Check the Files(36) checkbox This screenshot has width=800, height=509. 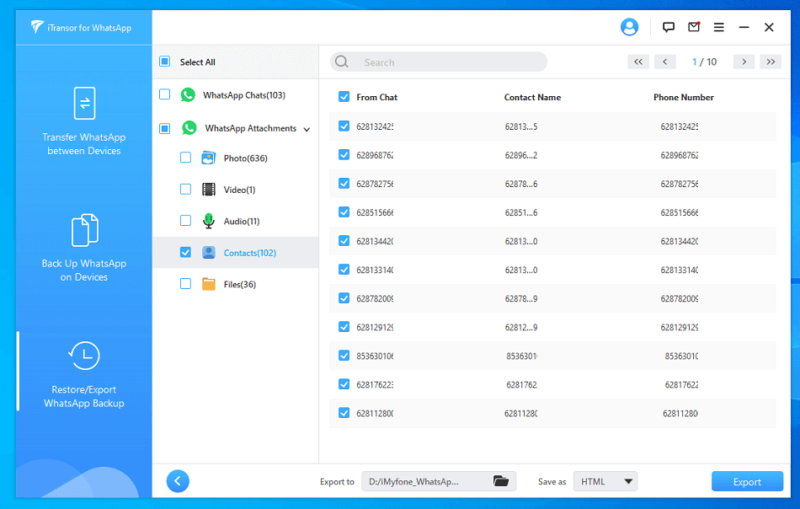coord(185,284)
